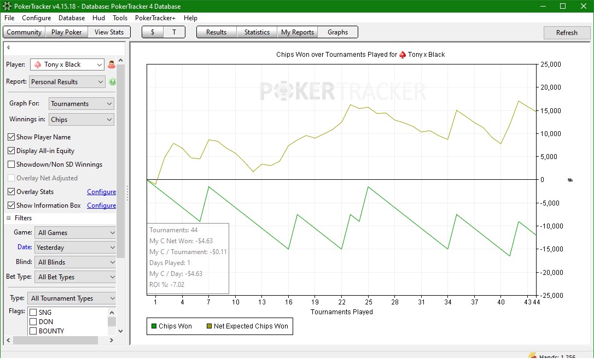Check the DON flag

[x=33, y=321]
